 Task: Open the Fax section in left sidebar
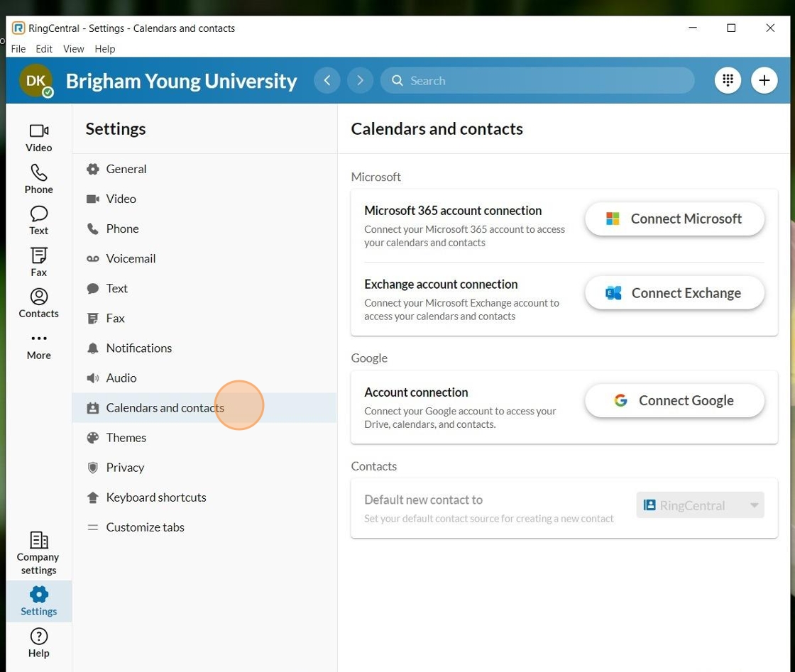tap(38, 262)
